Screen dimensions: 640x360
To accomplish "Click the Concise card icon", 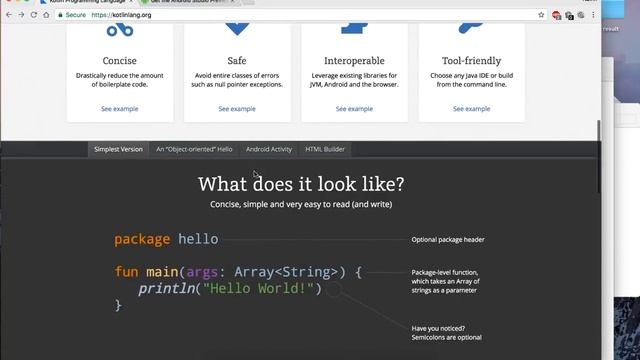I will [120, 30].
